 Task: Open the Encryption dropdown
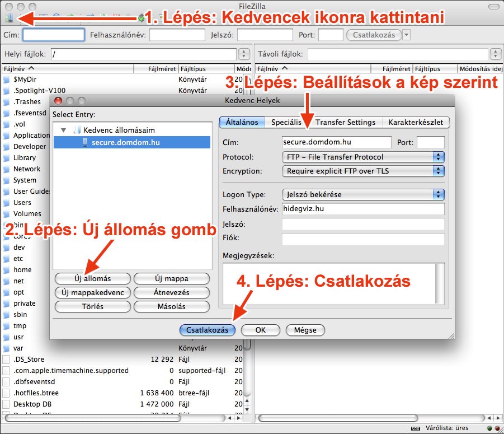coord(363,171)
